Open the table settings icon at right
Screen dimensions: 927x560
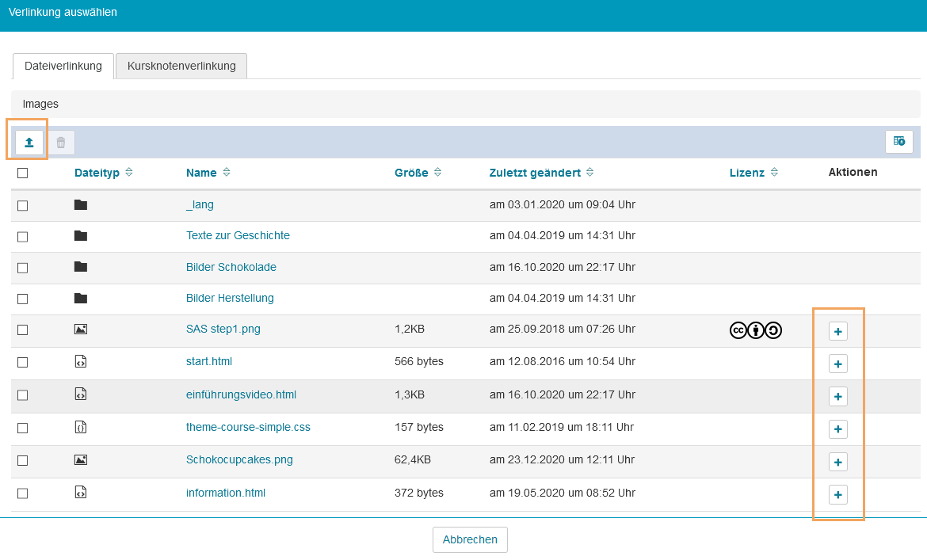(898, 142)
